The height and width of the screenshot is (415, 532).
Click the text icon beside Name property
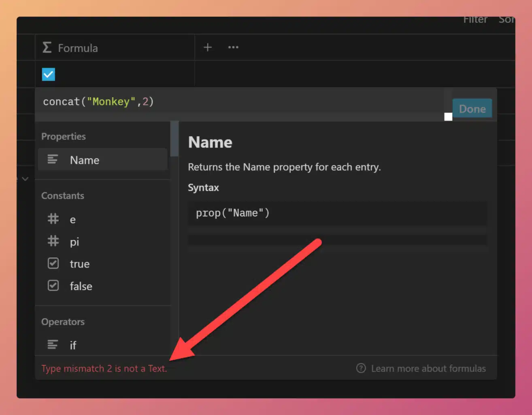pos(53,160)
